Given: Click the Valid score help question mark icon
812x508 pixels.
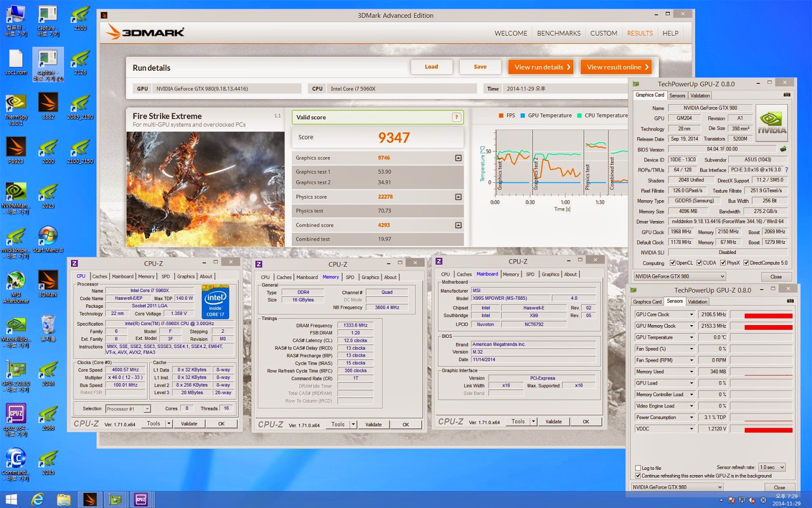Looking at the screenshot, I should click(x=456, y=117).
